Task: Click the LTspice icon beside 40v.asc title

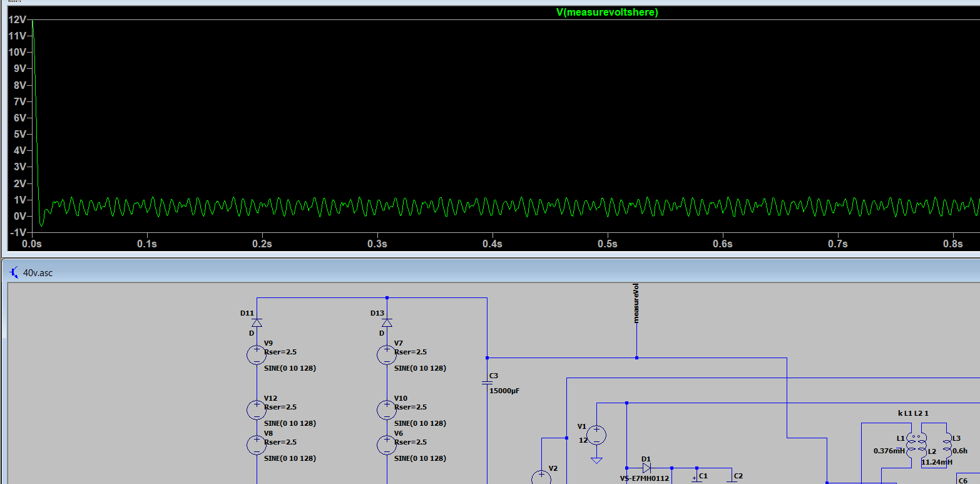Action: [14, 272]
